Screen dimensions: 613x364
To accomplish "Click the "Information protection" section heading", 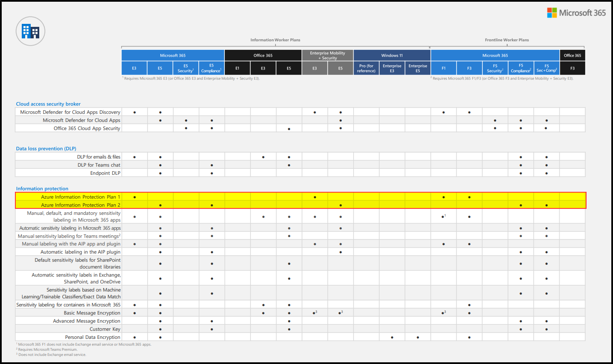I will click(x=42, y=189).
